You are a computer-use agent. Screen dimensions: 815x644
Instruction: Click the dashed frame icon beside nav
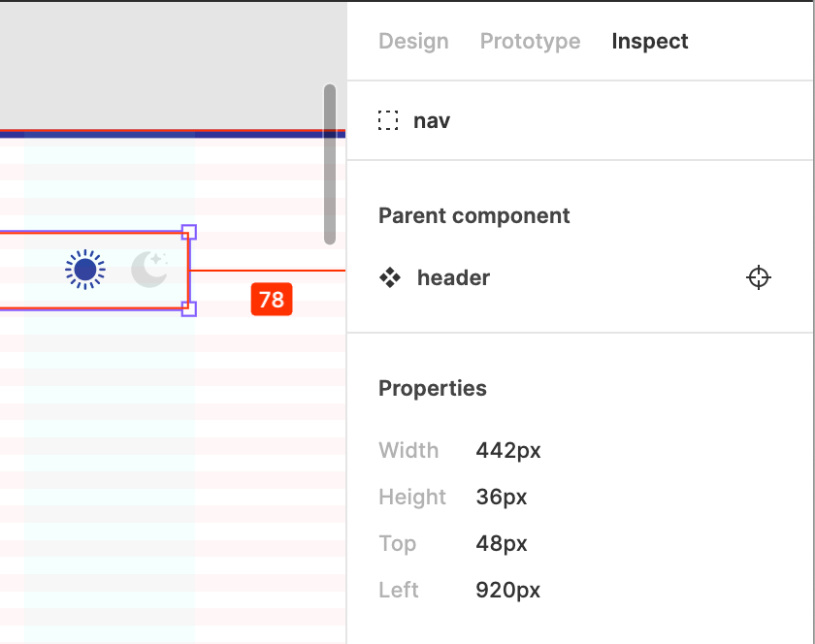coord(388,120)
